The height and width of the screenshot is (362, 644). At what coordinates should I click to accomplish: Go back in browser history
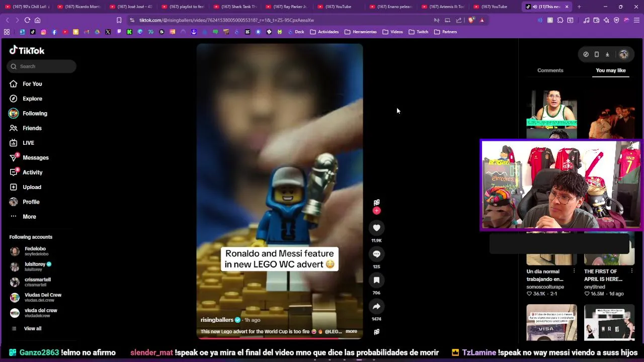[7, 20]
